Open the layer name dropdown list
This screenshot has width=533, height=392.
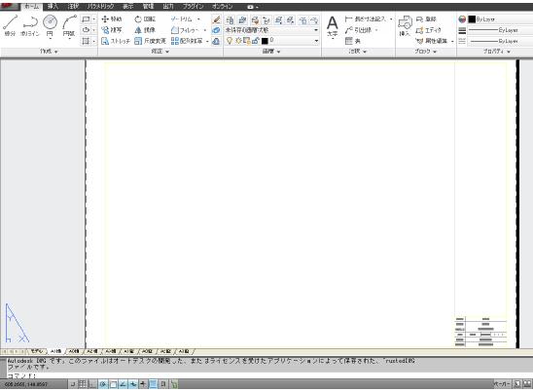click(272, 30)
